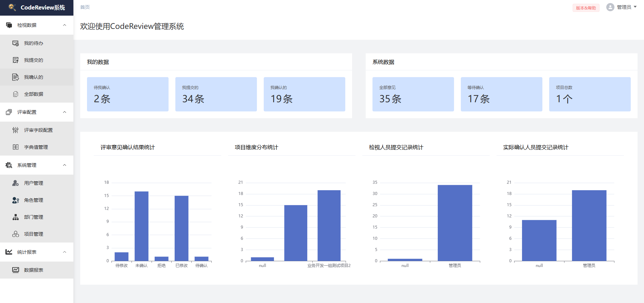Click the 评审字段配置 sliders icon
Viewport: 644px width, 303px height.
pyautogui.click(x=16, y=130)
